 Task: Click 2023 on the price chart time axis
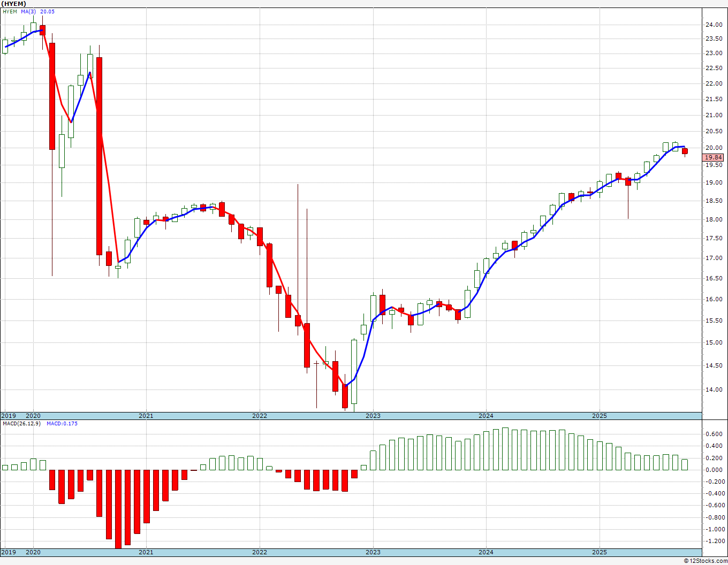tap(373, 416)
